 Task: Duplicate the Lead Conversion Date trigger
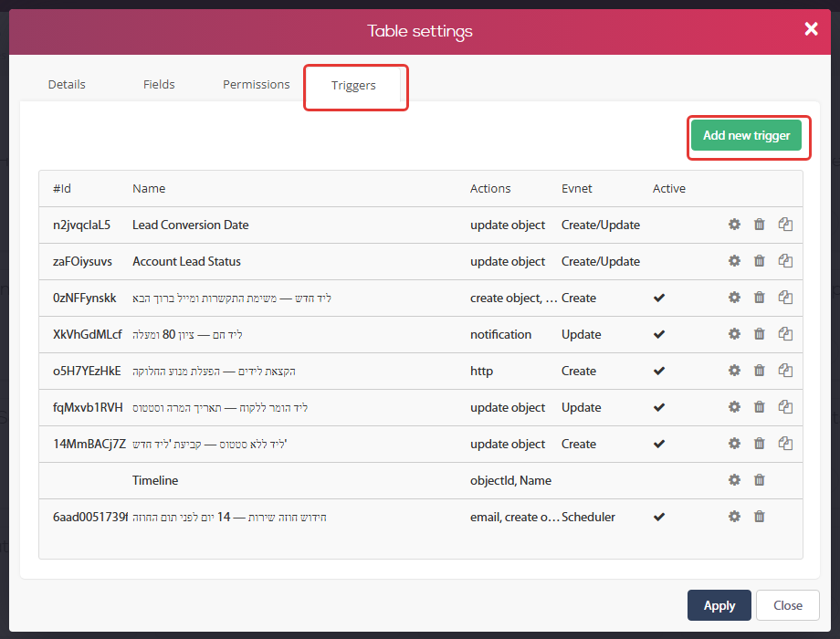(785, 225)
